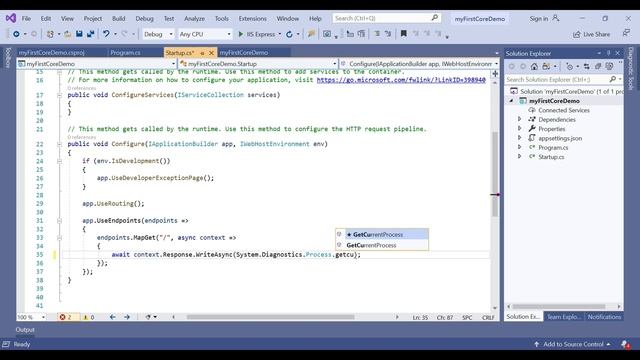Viewport: 640px width, 360px height.
Task: Select Startup.cs in Solution Explorer
Action: click(x=551, y=157)
